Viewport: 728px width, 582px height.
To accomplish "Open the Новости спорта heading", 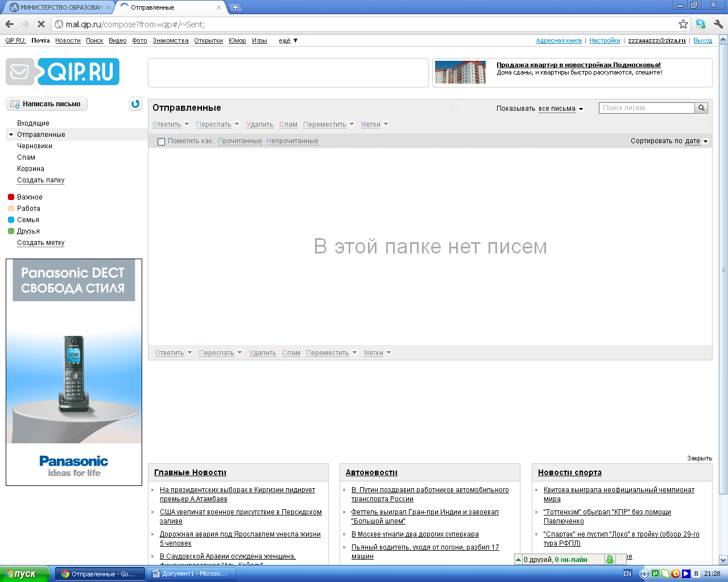I will (569, 472).
